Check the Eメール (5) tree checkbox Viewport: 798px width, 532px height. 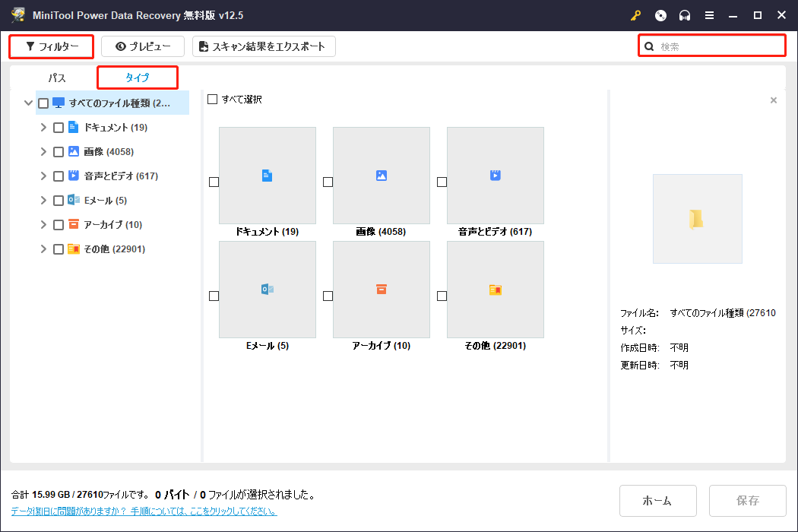click(59, 201)
